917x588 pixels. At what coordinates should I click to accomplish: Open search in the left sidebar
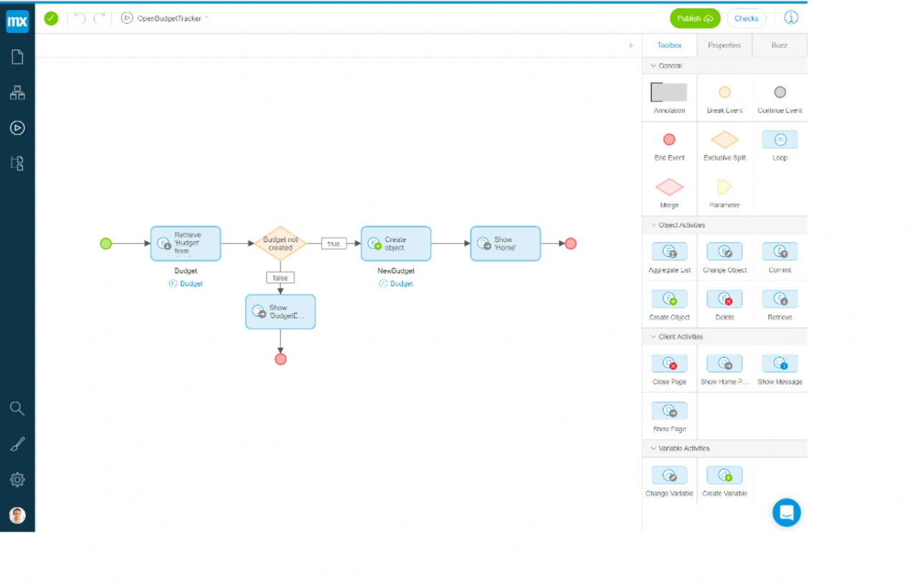click(x=17, y=409)
